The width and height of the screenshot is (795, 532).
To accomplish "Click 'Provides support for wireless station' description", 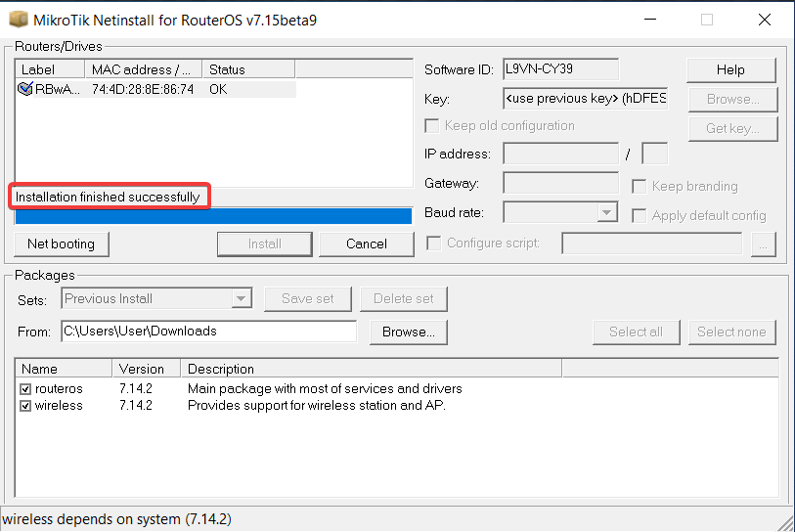I will coord(317,406).
